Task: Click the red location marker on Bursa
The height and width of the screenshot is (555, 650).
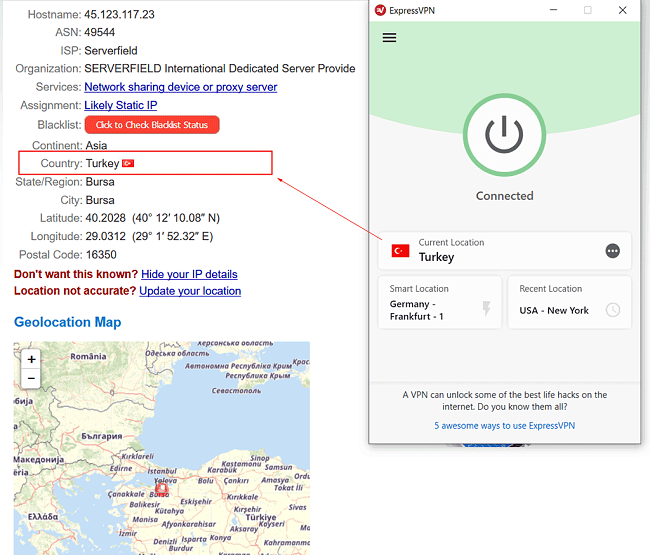Action: 161,489
